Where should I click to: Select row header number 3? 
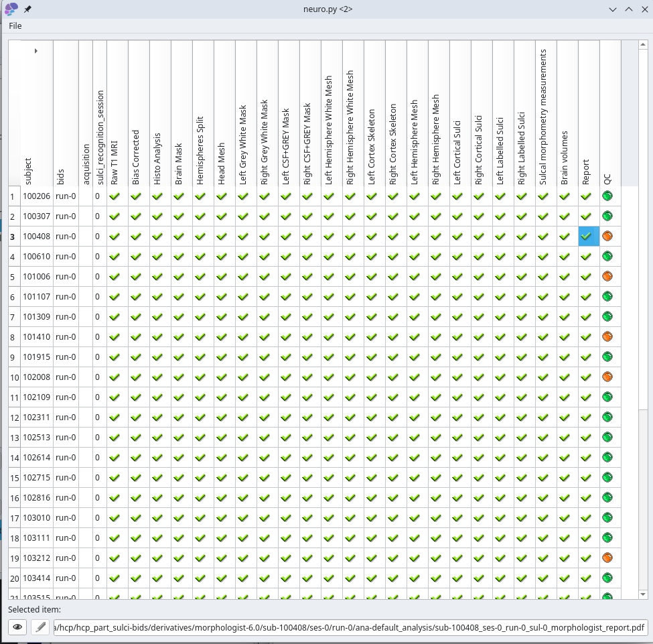click(14, 237)
